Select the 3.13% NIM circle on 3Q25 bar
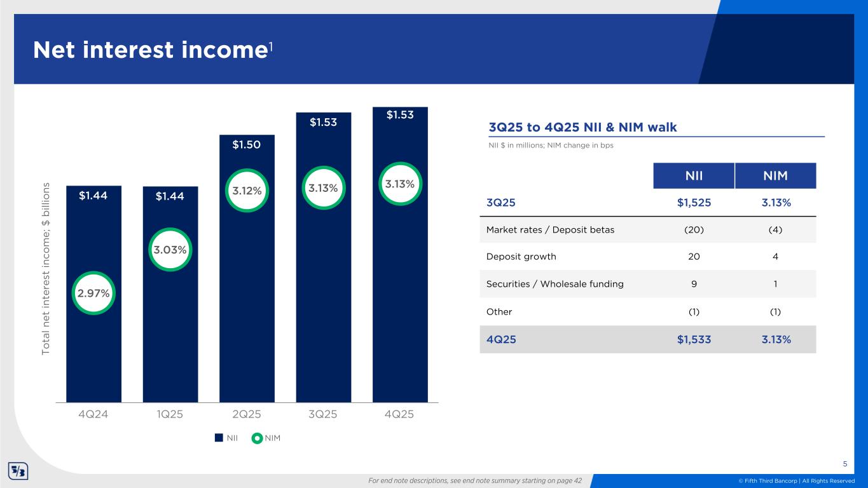 pos(323,187)
